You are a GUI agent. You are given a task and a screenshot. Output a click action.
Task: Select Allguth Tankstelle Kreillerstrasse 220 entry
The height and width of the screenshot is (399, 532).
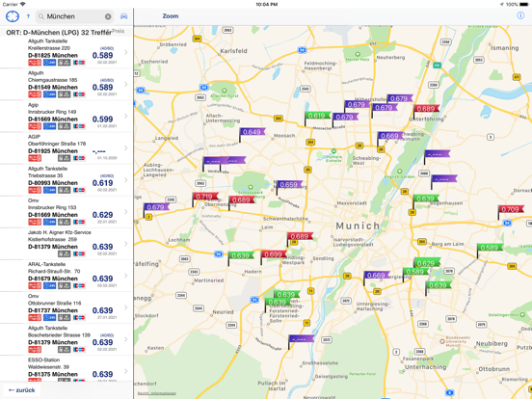(66, 52)
